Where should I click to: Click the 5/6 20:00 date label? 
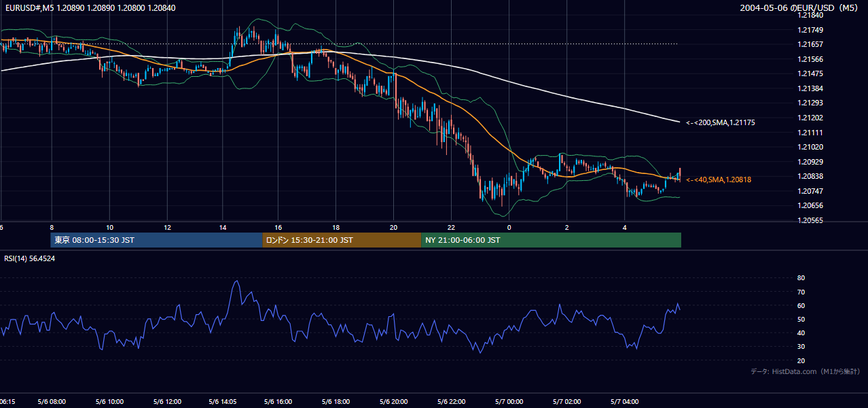point(393,402)
